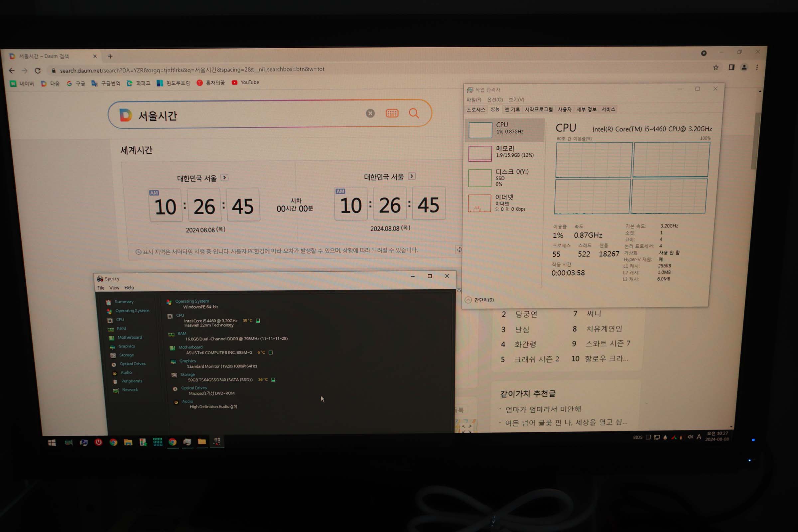Select Network in Speccy sidebar
The width and height of the screenshot is (798, 532).
pos(126,390)
